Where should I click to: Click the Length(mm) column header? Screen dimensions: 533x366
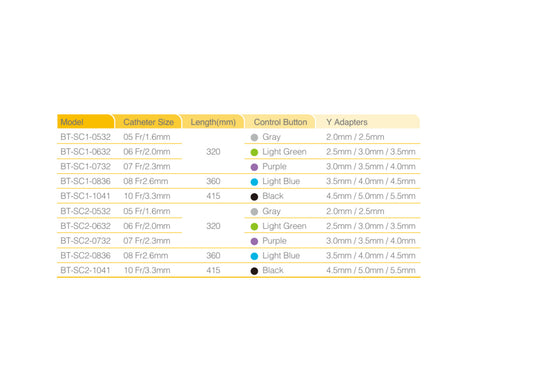pos(213,122)
